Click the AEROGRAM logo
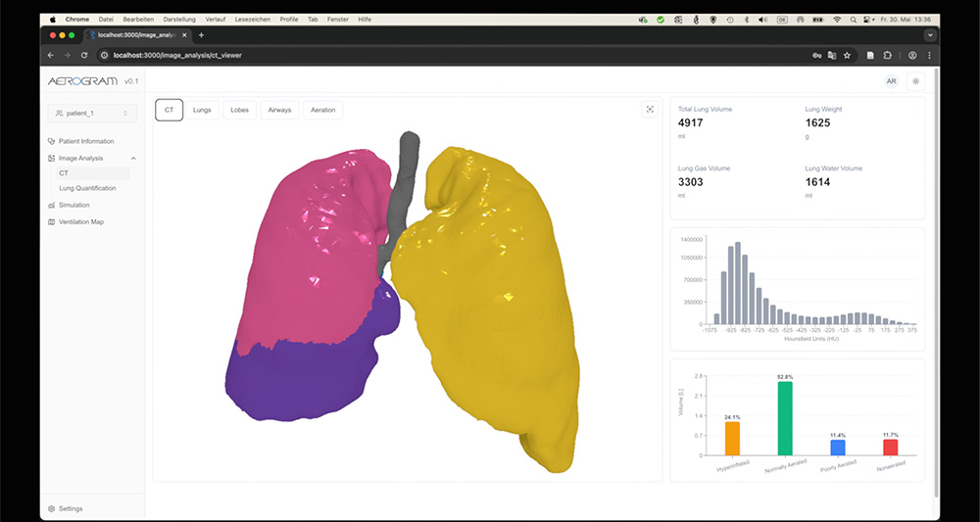This screenshot has width=980, height=522. 82,81
